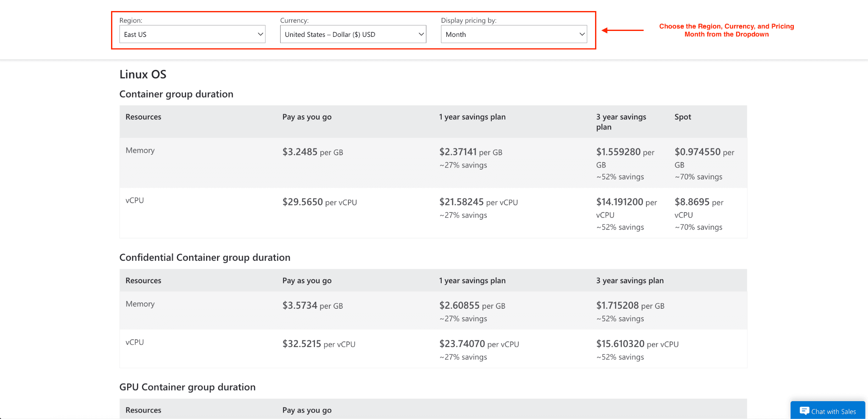Screen dimensions: 868x419
Task: Click the $15.610320 per vCPU confidential price
Action: click(637, 344)
